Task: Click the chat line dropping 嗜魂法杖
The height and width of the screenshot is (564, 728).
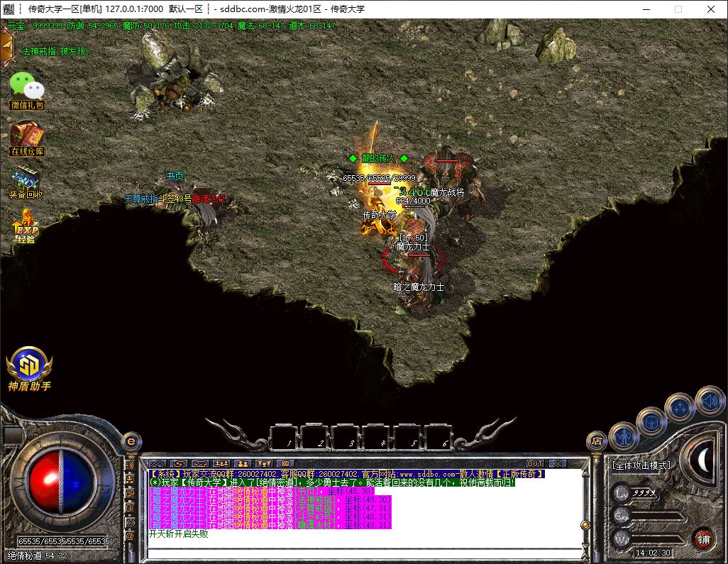Action: [x=270, y=524]
